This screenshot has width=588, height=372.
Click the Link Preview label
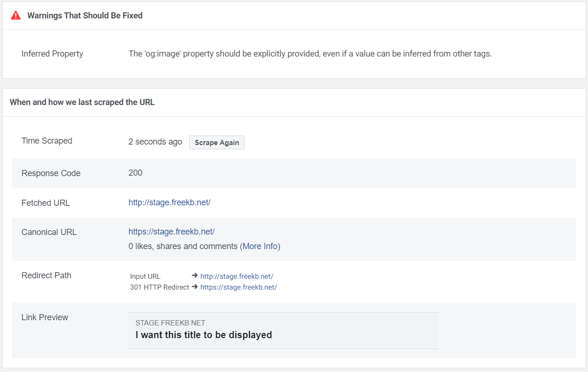(45, 317)
